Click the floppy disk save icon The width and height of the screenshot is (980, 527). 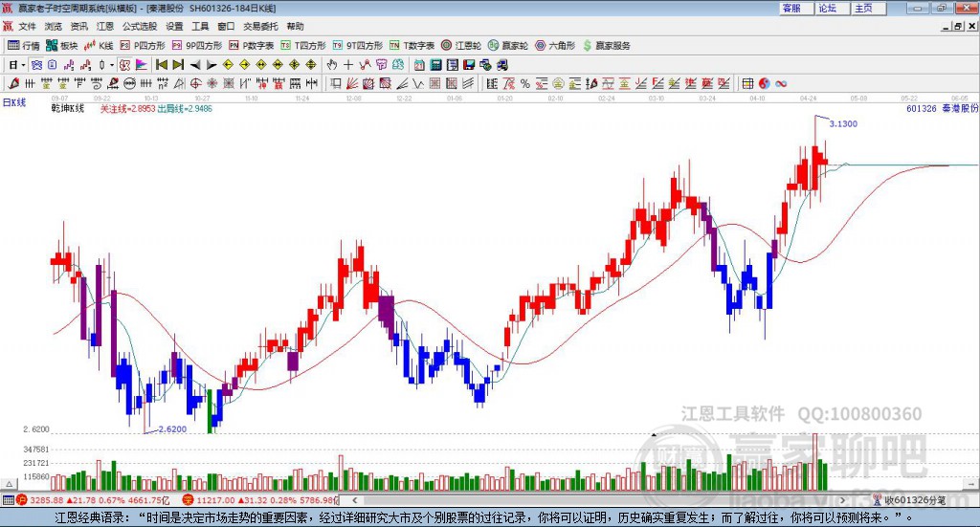pos(469,65)
